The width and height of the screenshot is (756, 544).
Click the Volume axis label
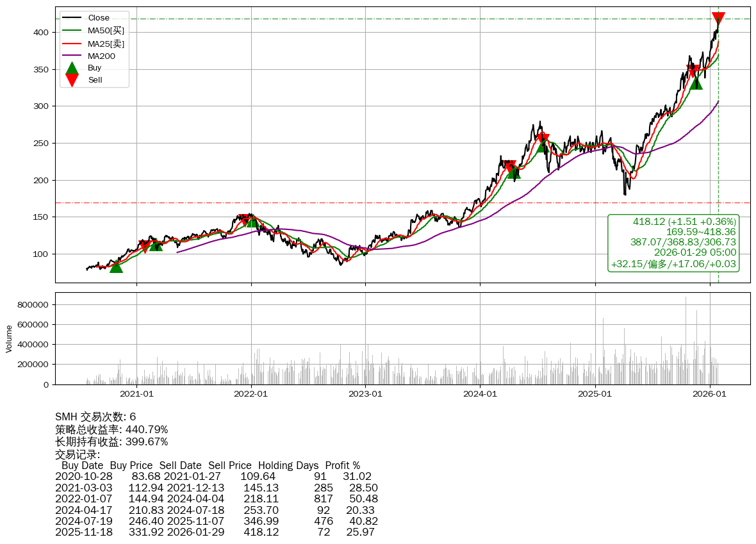pyautogui.click(x=9, y=338)
